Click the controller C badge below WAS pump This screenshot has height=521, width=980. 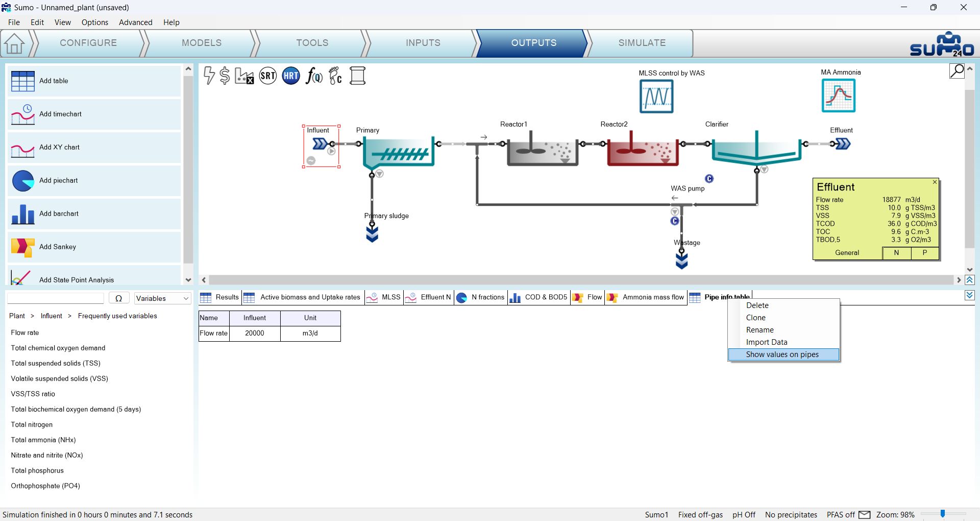point(675,221)
